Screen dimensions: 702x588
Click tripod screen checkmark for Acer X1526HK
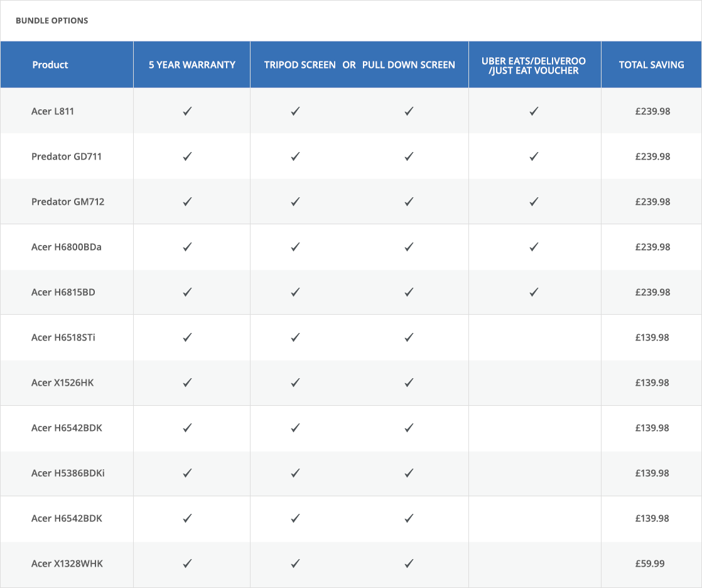click(x=295, y=383)
